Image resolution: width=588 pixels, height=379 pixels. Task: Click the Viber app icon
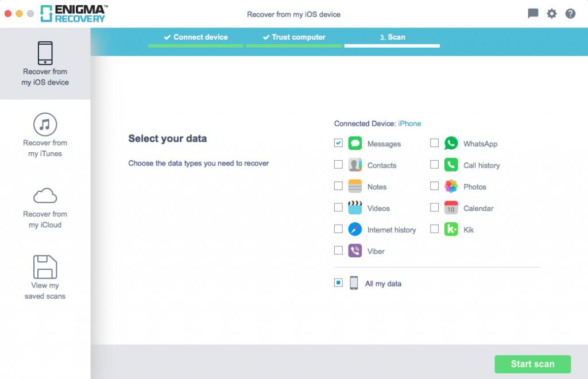pos(355,251)
